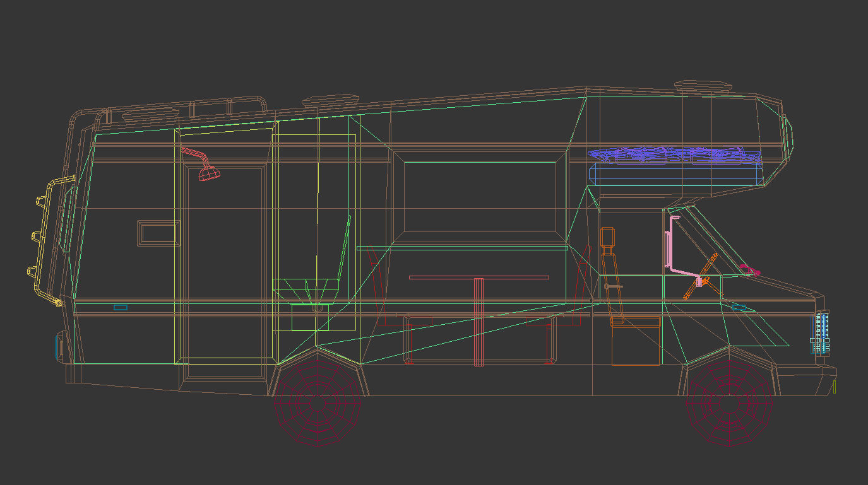Select the yellow rear ladder object
This screenshot has width=868, height=485.
pyautogui.click(x=51, y=241)
